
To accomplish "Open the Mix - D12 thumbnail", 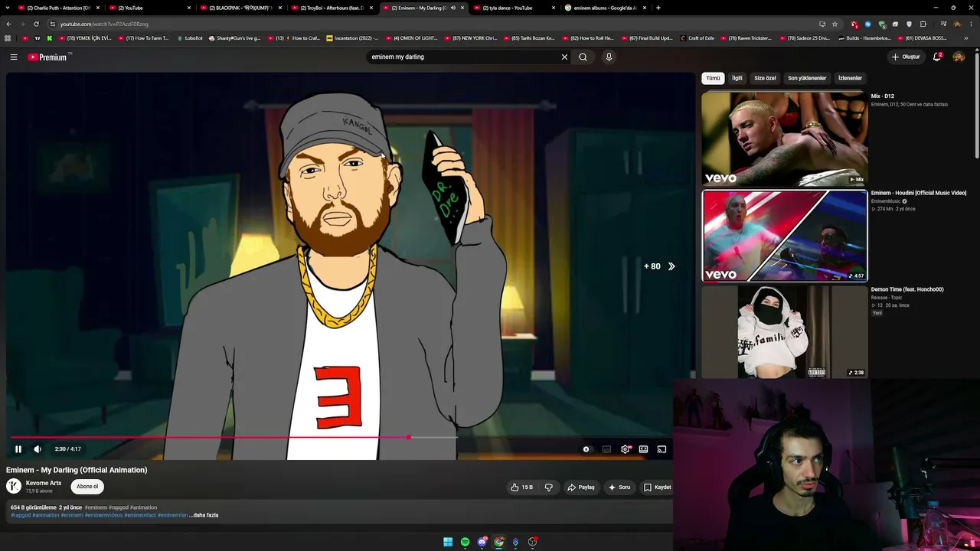I will 785,139.
